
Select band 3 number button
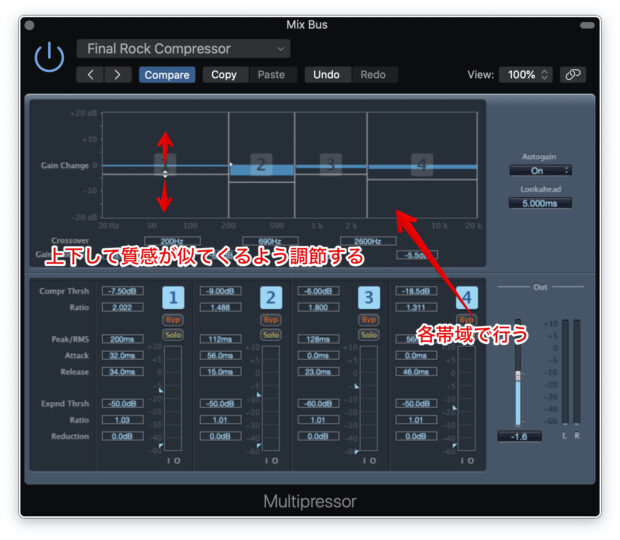tap(368, 297)
